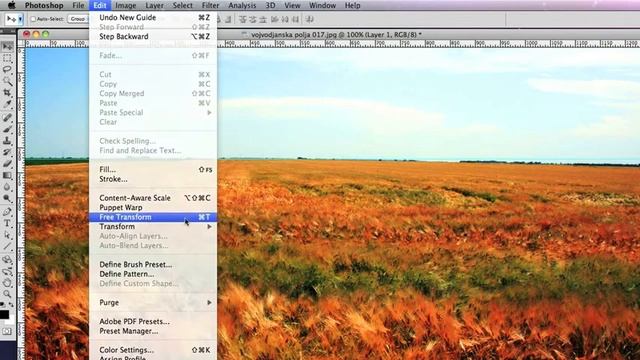Choose Free Transform
The width and height of the screenshot is (640, 360).
(x=153, y=217)
